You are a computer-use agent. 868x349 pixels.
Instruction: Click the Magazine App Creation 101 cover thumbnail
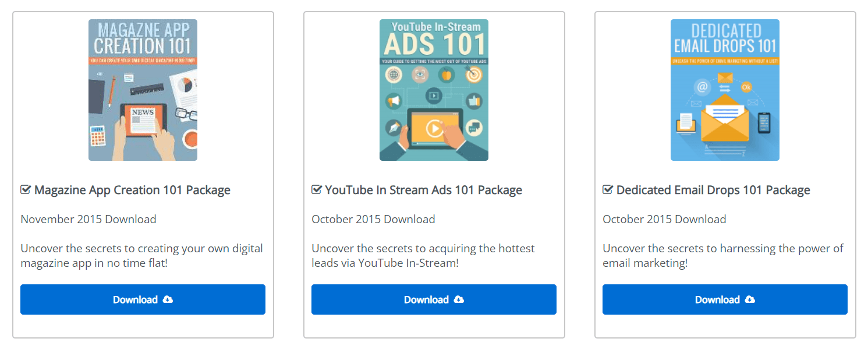tap(143, 90)
